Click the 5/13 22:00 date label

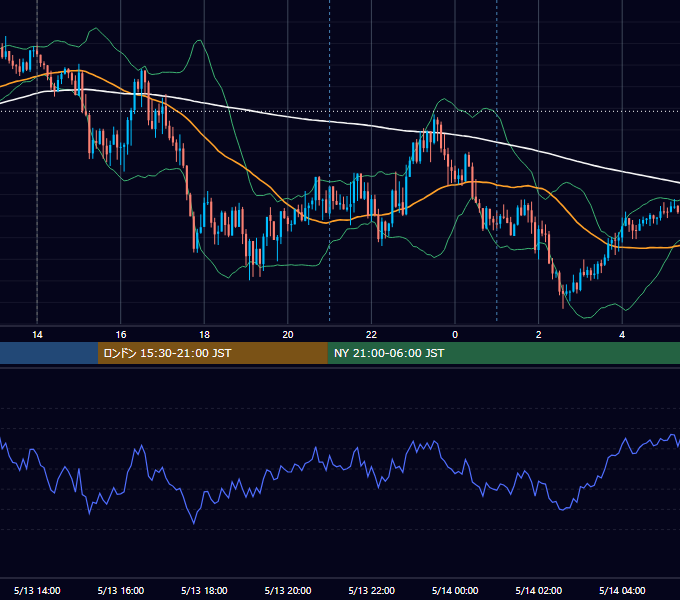coord(372,590)
